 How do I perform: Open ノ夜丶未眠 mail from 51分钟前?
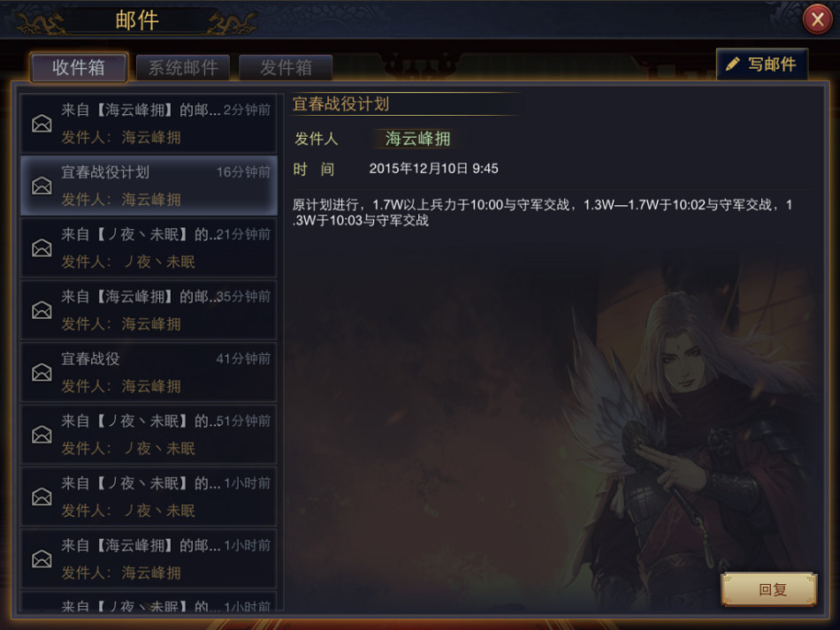(149, 434)
